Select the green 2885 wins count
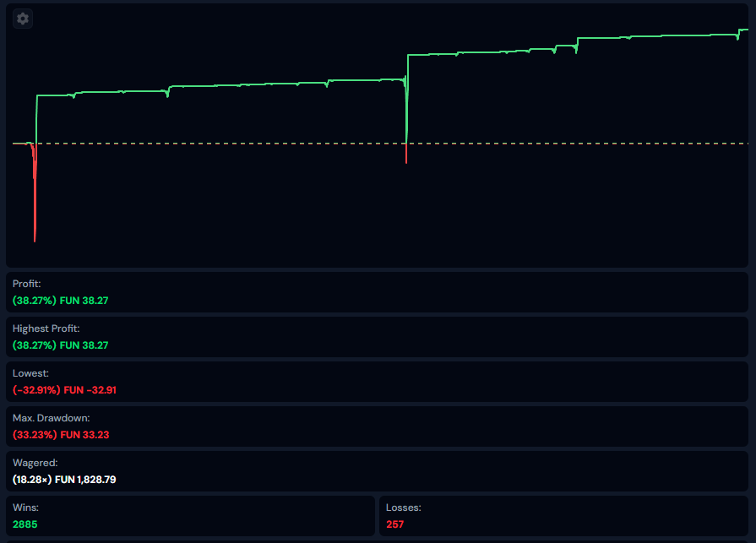Image resolution: width=756 pixels, height=543 pixels. pos(25,524)
